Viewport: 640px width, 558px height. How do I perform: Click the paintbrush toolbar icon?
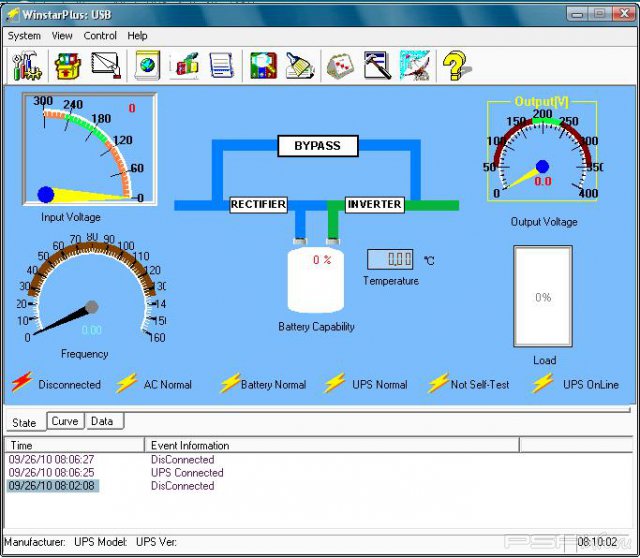pyautogui.click(x=300, y=66)
